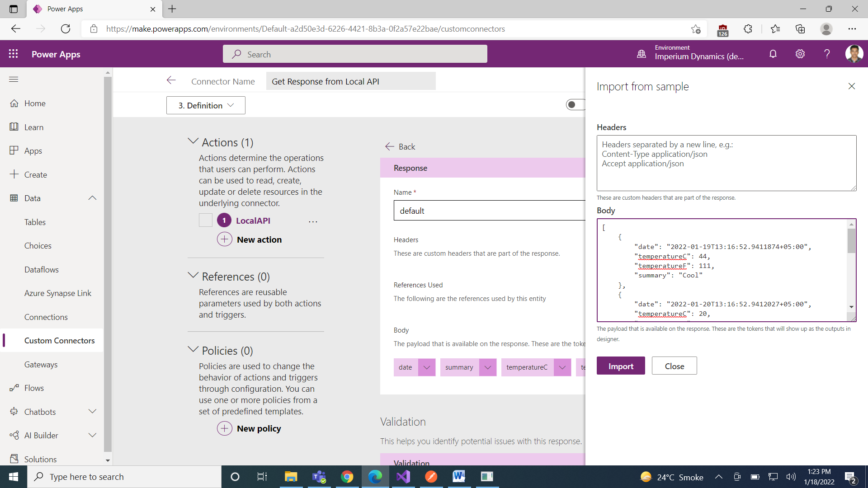Expand the temperatureC token dropdown
This screenshot has width=868, height=488.
click(x=562, y=367)
